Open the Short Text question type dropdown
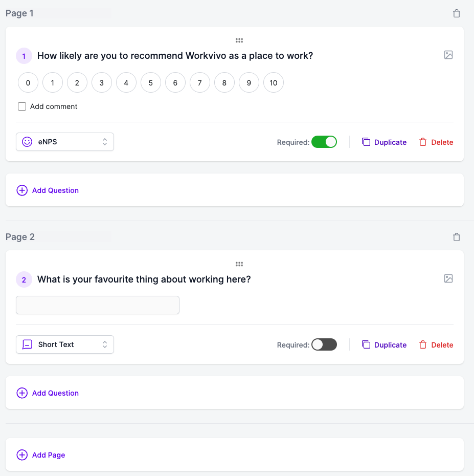 coord(65,344)
